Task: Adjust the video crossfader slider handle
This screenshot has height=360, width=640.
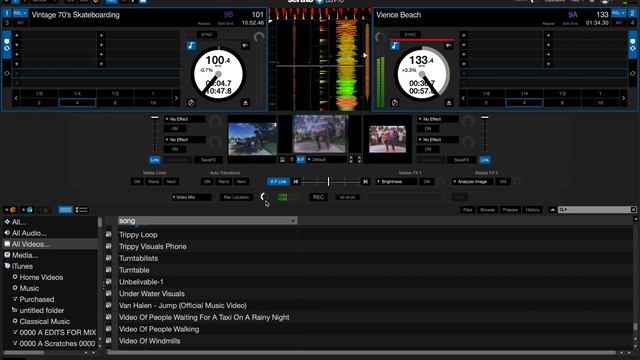Action: (329, 181)
